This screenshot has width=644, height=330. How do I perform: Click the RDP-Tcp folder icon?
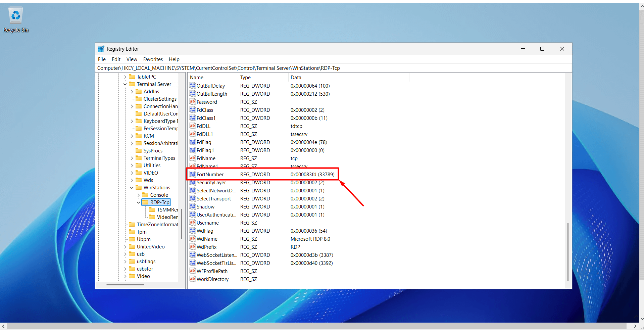145,202
